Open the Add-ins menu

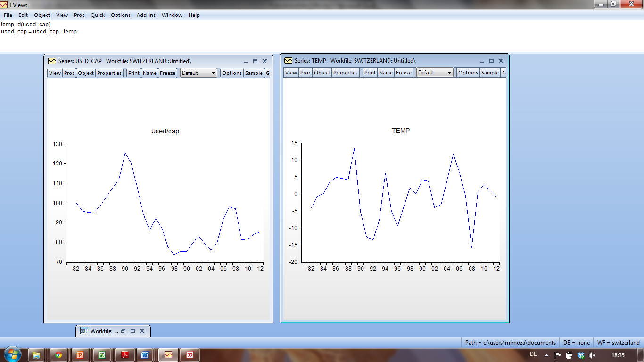[146, 15]
